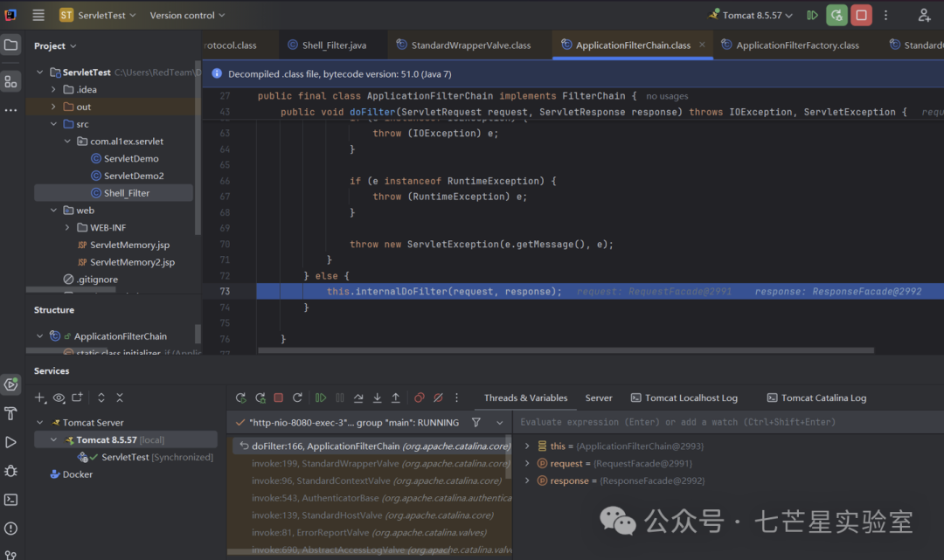Click the Pause Program button

340,398
